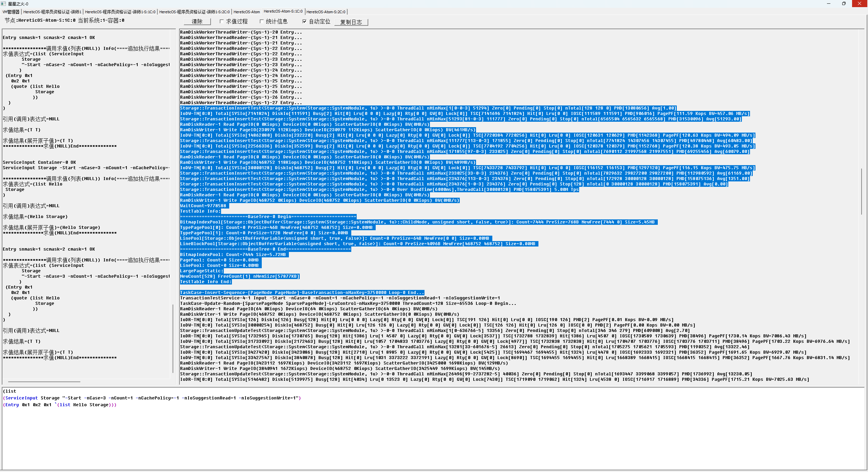Click the right log pane vertical scrollbar thumb
This screenshot has width=868, height=472.
click(x=861, y=192)
